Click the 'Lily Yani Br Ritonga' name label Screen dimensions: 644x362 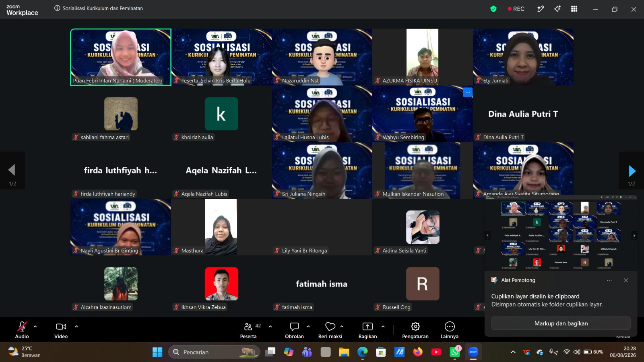point(304,251)
